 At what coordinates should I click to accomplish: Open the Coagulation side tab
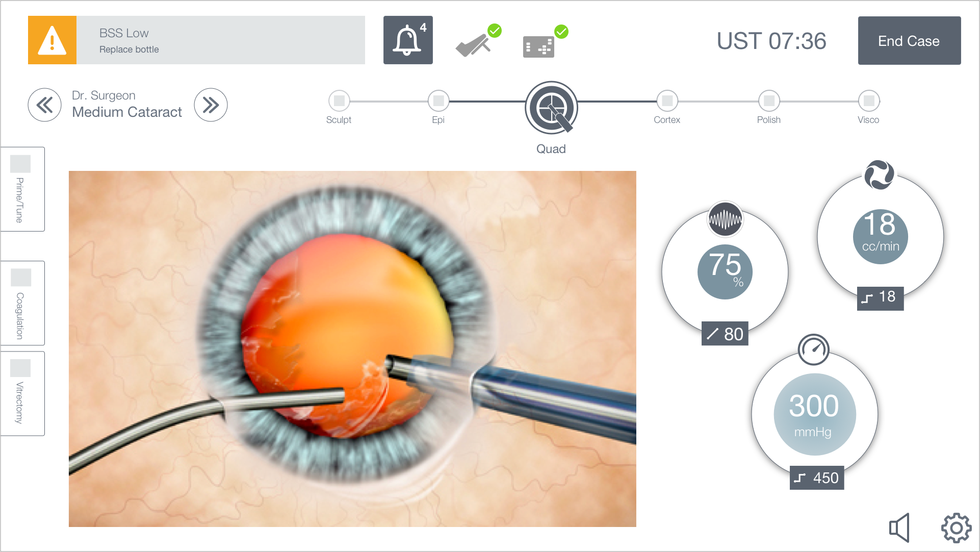(x=22, y=303)
